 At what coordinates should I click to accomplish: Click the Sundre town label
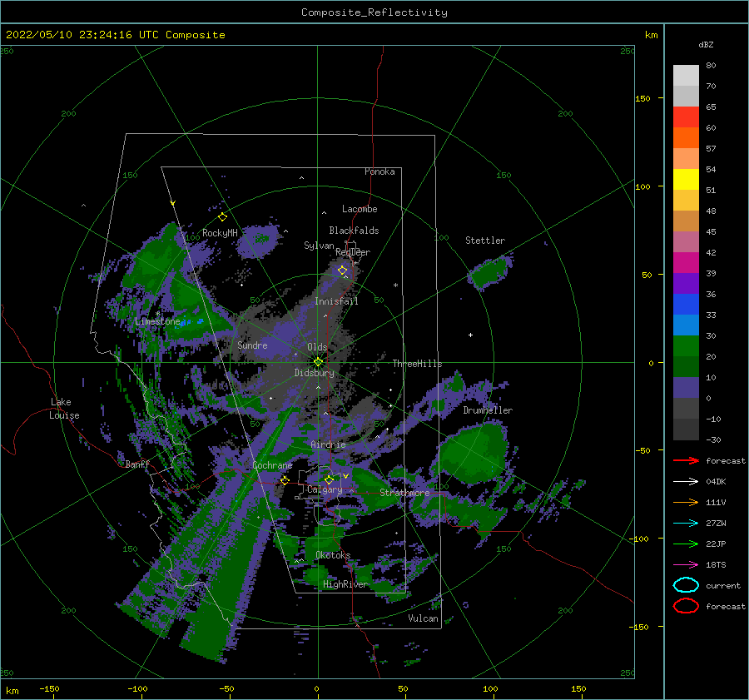[252, 345]
